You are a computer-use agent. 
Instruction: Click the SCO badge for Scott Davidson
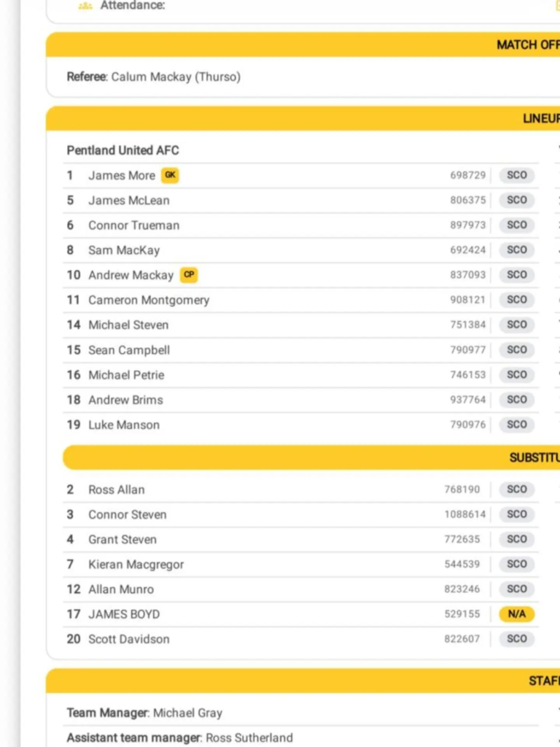517,639
